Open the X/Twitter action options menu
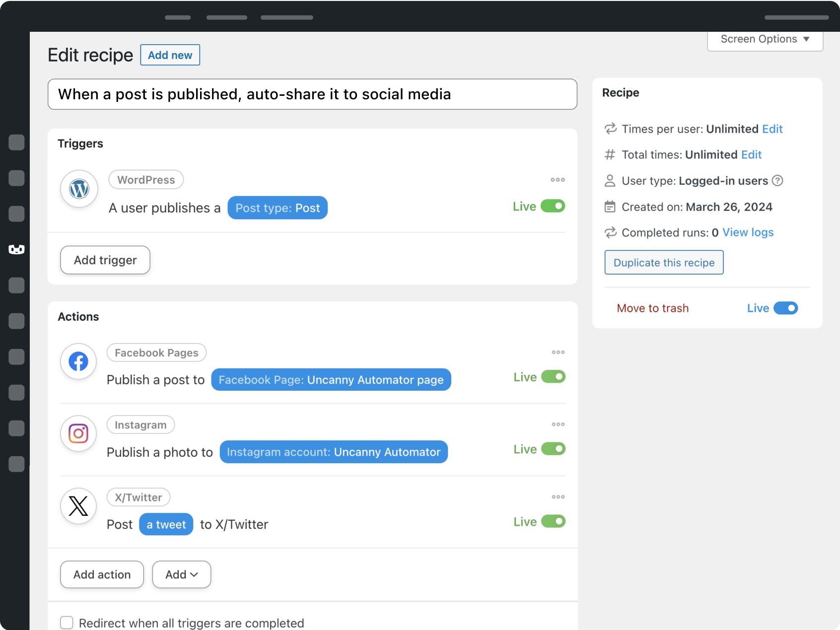Screen dimensions: 840x630 558,496
